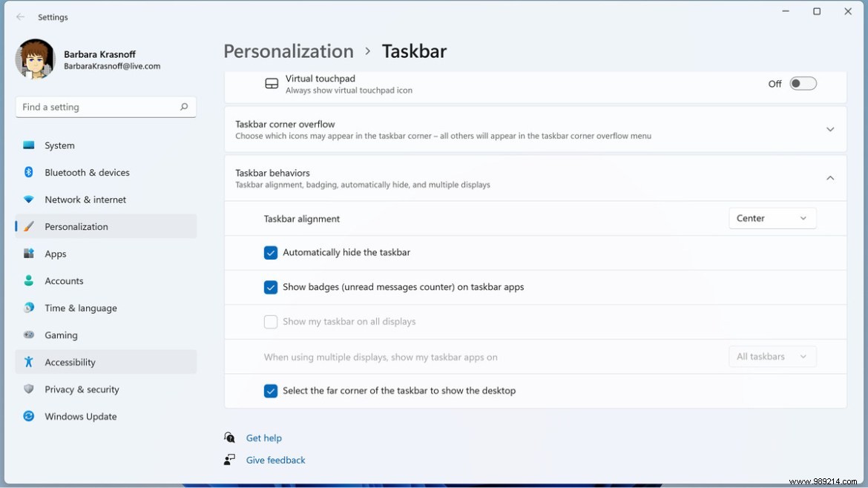Image resolution: width=868 pixels, height=488 pixels.
Task: Open Accounts via its person icon
Action: tap(29, 280)
